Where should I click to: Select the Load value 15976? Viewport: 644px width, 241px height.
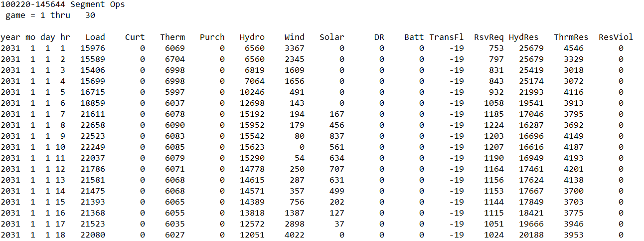[x=92, y=48]
